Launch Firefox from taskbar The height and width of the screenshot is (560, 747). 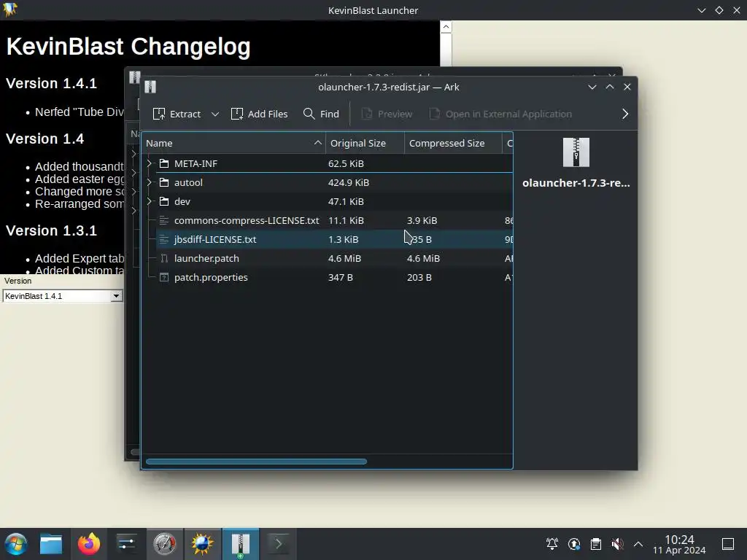[89, 544]
